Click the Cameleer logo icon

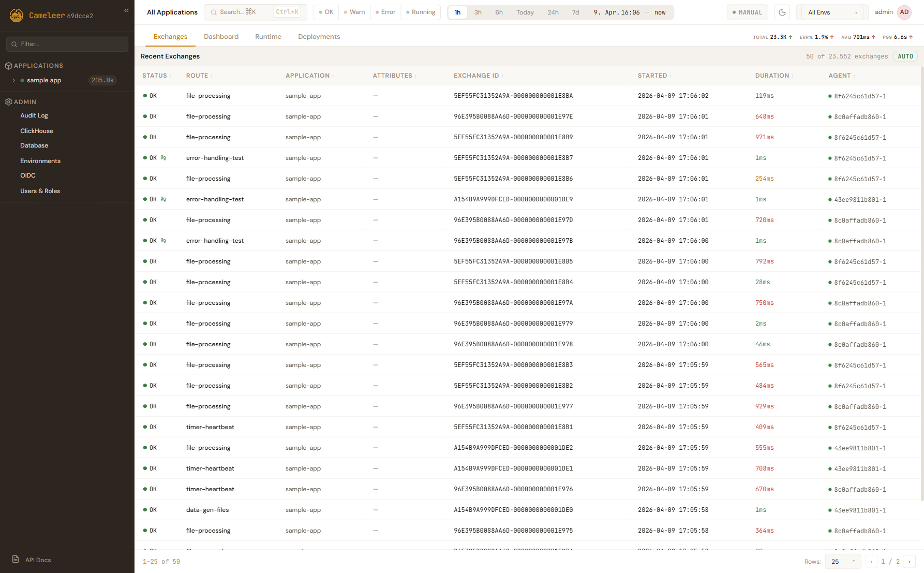click(17, 16)
